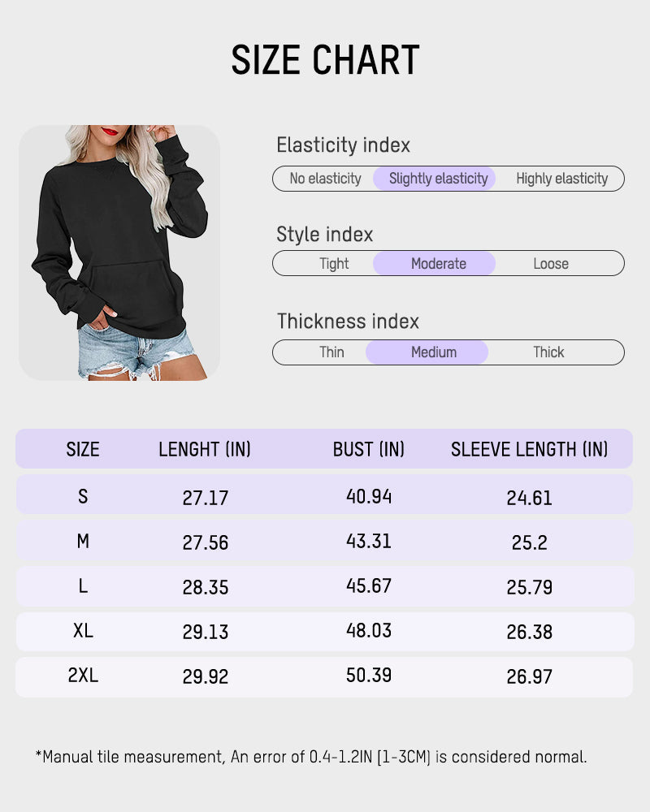This screenshot has height=812, width=650.
Task: Pick Thin in the Thickness index
Action: (331, 352)
